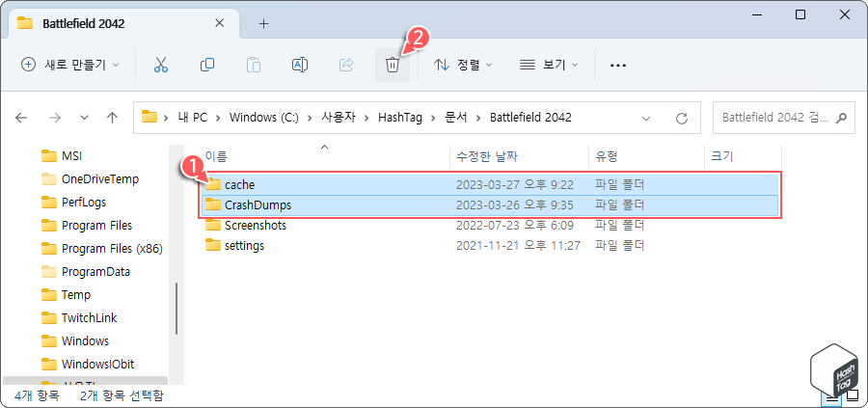Click HashTag in the breadcrumb

tap(400, 118)
